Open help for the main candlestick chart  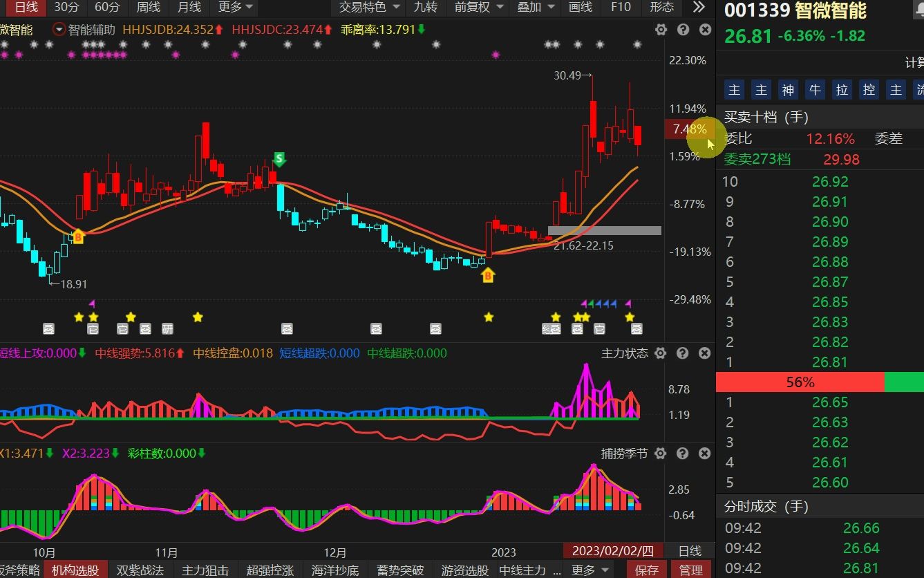683,30
